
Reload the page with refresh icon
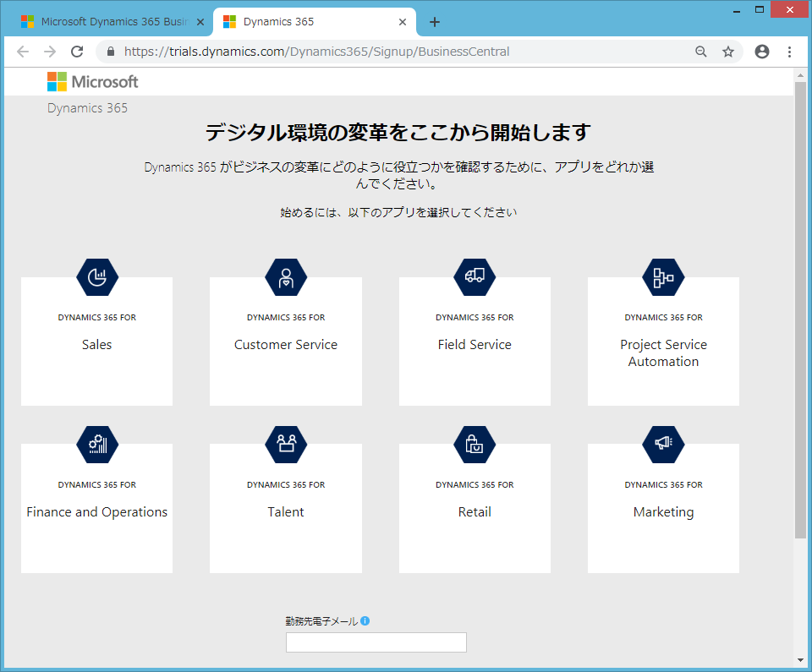(x=77, y=52)
